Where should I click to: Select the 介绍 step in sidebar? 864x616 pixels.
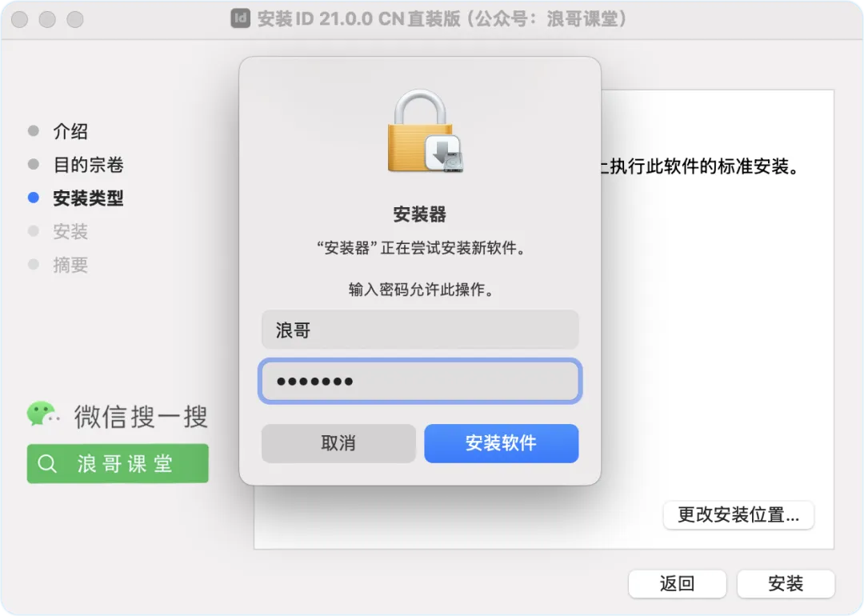tap(70, 131)
